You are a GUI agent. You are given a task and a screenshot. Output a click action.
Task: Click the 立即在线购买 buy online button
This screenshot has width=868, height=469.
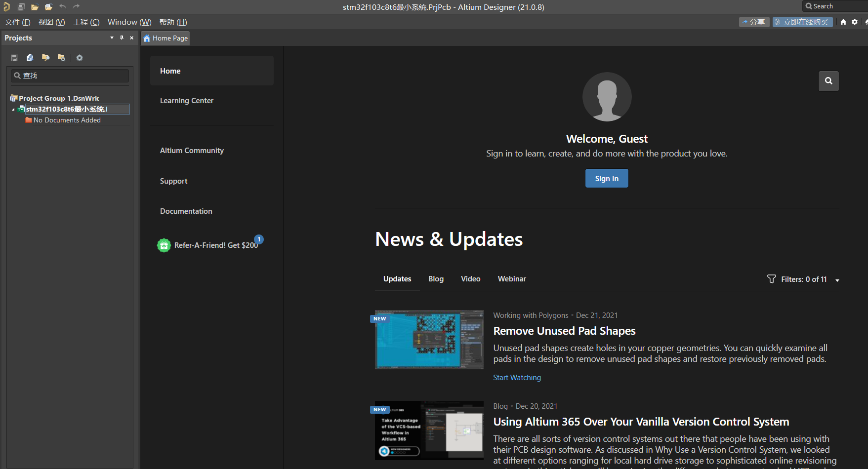(x=802, y=22)
